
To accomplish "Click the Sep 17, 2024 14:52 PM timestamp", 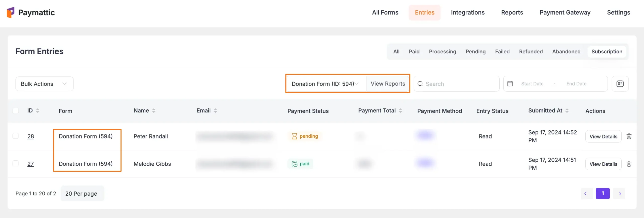I will [x=552, y=136].
